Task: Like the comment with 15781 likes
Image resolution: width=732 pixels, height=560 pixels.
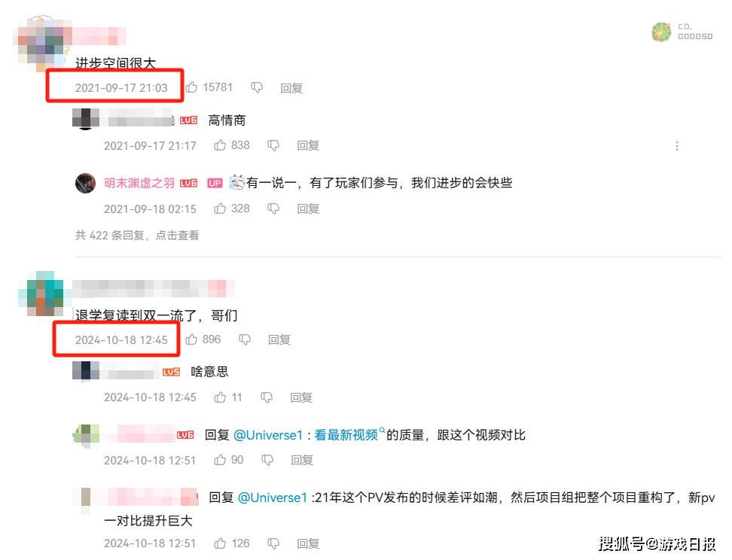Action: (x=191, y=87)
